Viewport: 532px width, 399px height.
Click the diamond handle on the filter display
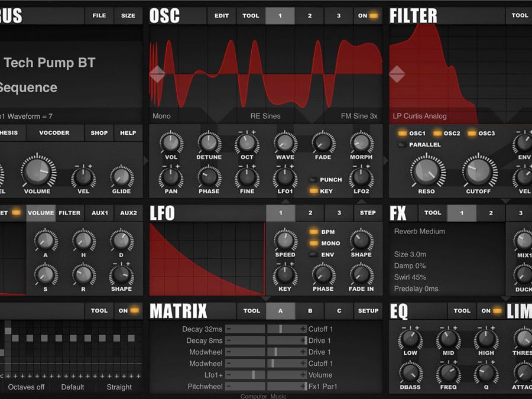397,74
